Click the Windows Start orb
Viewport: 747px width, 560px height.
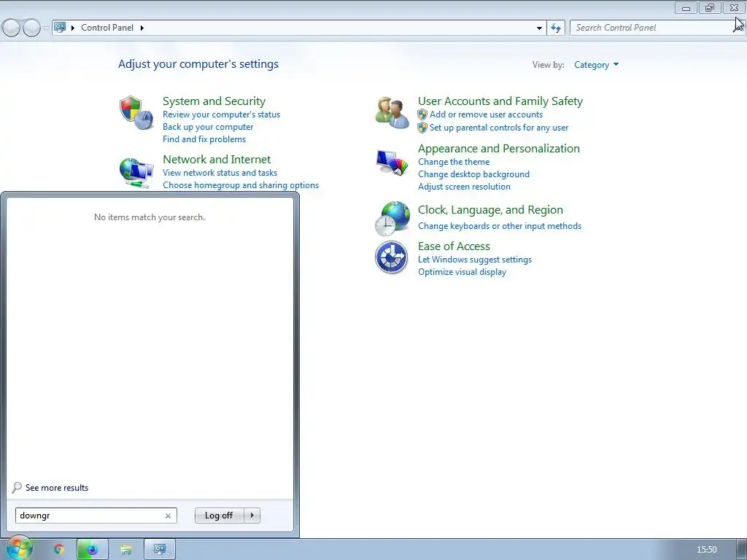pos(19,548)
